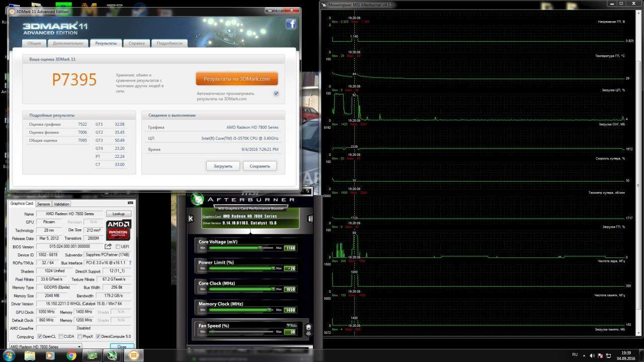Uncheck automatic viewing of results on 3DMark.com
644x362 pixels.
pyautogui.click(x=276, y=94)
